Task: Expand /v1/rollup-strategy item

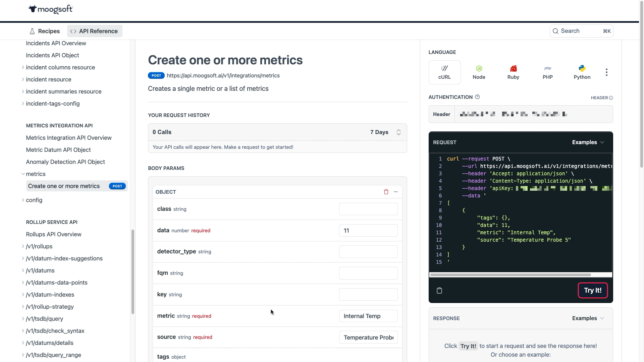Action: click(x=23, y=307)
